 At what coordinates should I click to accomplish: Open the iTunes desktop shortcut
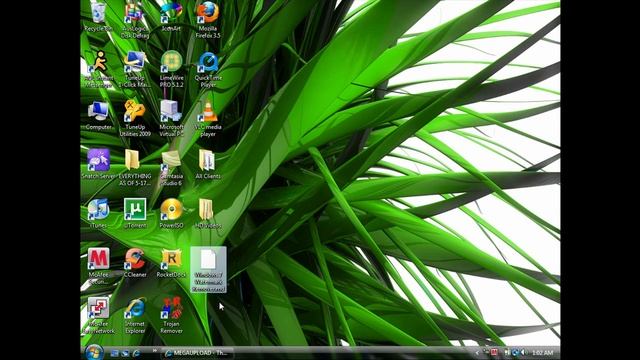(x=98, y=213)
